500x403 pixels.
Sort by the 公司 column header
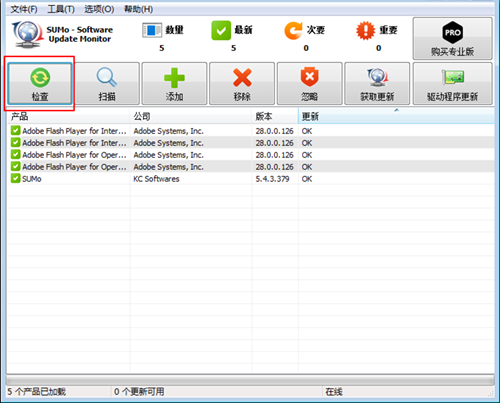point(190,116)
